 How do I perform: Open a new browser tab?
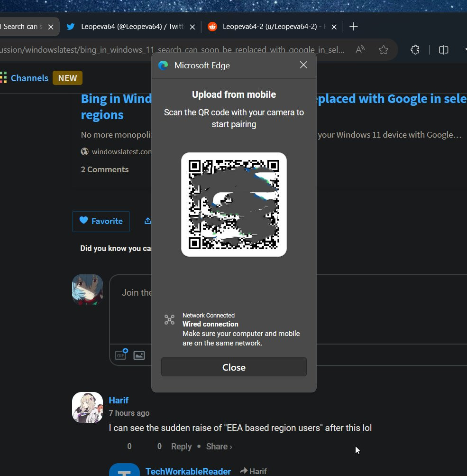pyautogui.click(x=353, y=27)
